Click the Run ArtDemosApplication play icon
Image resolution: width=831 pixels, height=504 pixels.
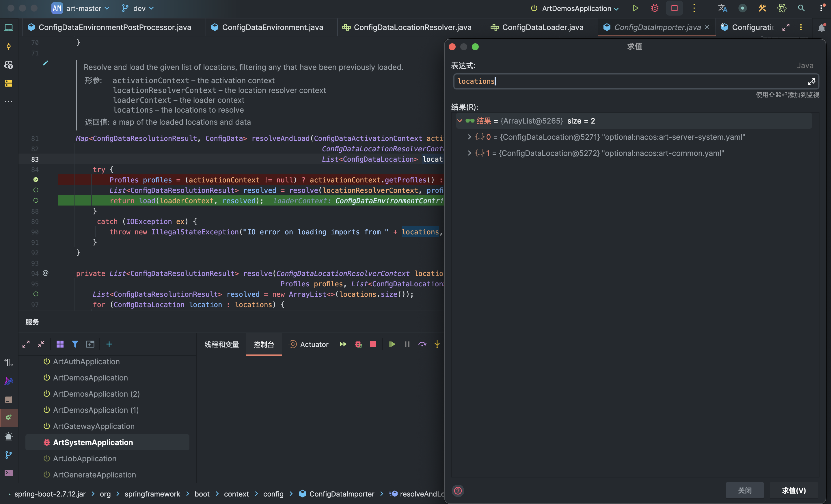pos(636,8)
